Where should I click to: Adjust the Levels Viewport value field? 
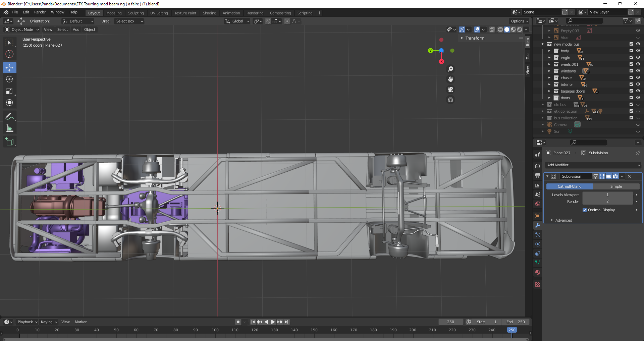607,195
